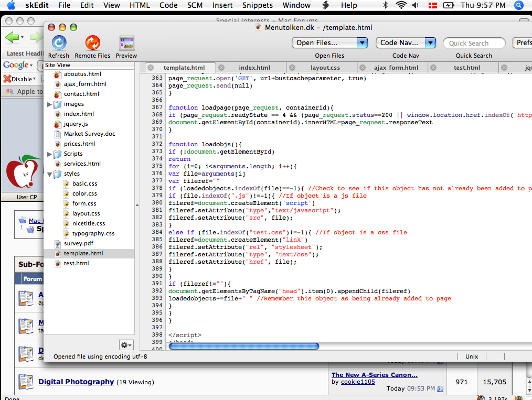Expand the Scripts folder

[49, 154]
